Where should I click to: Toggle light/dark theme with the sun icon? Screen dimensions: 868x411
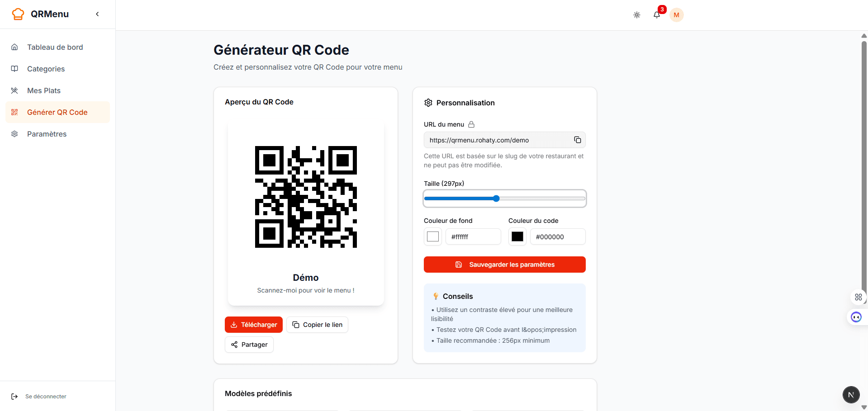coord(636,14)
